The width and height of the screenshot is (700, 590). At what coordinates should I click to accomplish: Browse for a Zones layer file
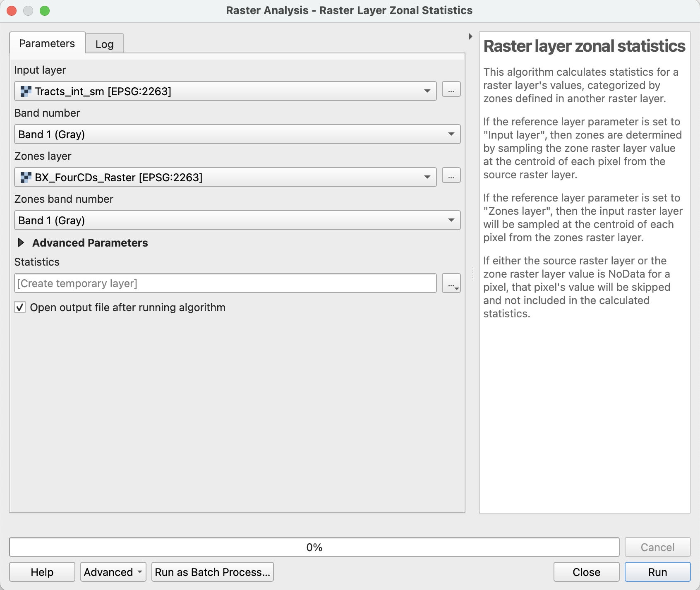[451, 175]
